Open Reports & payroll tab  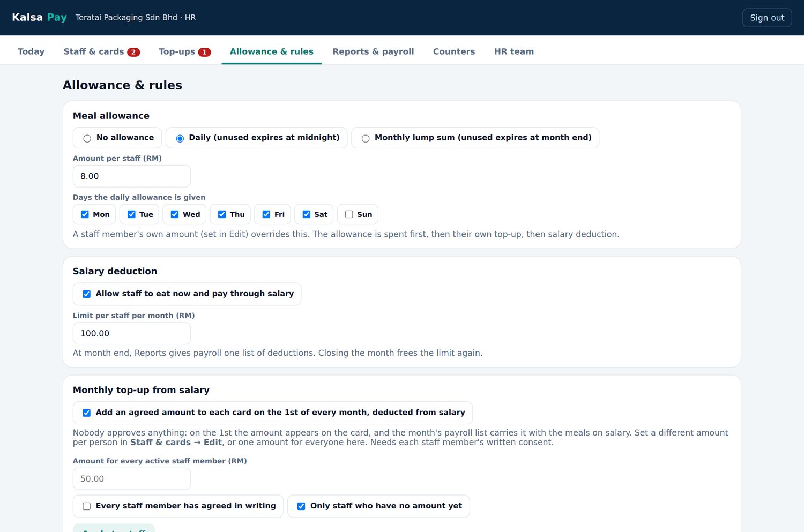point(373,51)
